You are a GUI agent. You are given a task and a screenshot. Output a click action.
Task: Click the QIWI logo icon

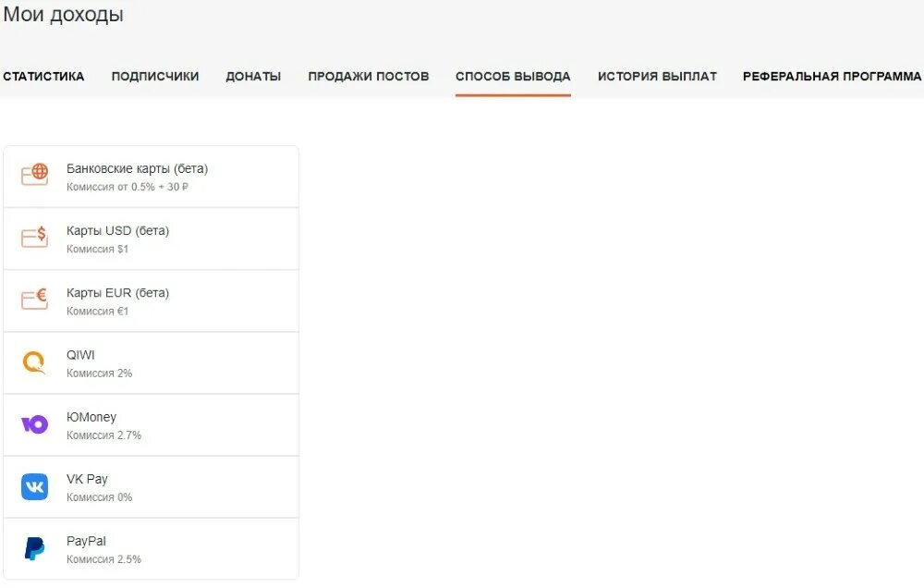point(34,362)
